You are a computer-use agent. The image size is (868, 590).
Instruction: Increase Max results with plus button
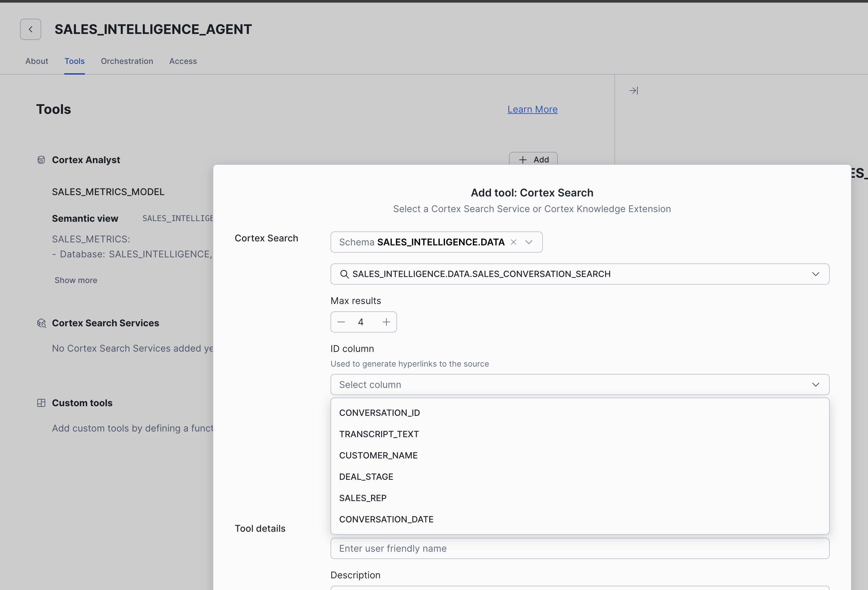click(386, 322)
